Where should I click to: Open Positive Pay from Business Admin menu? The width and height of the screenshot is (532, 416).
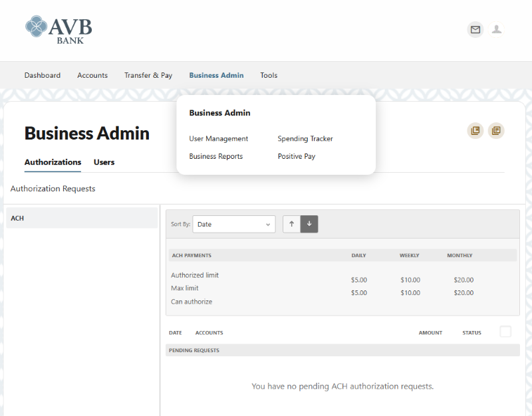[295, 156]
